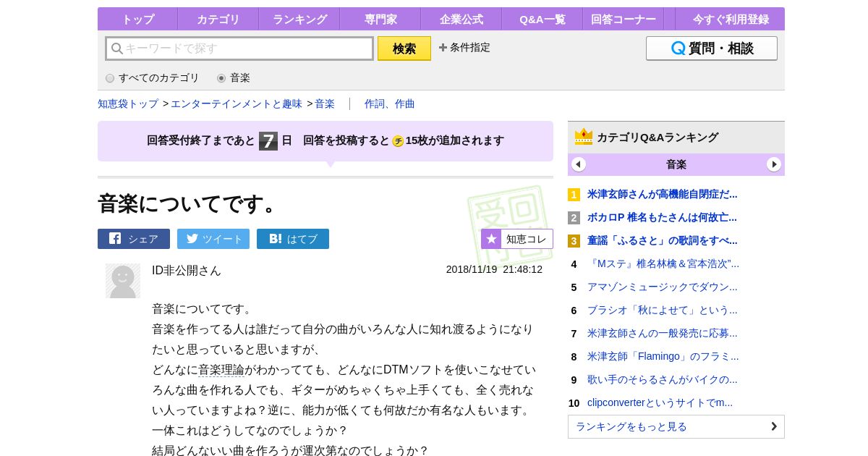
Task: Open rank 2 ボカロP 椎名もたさん link
Action: [x=662, y=217]
